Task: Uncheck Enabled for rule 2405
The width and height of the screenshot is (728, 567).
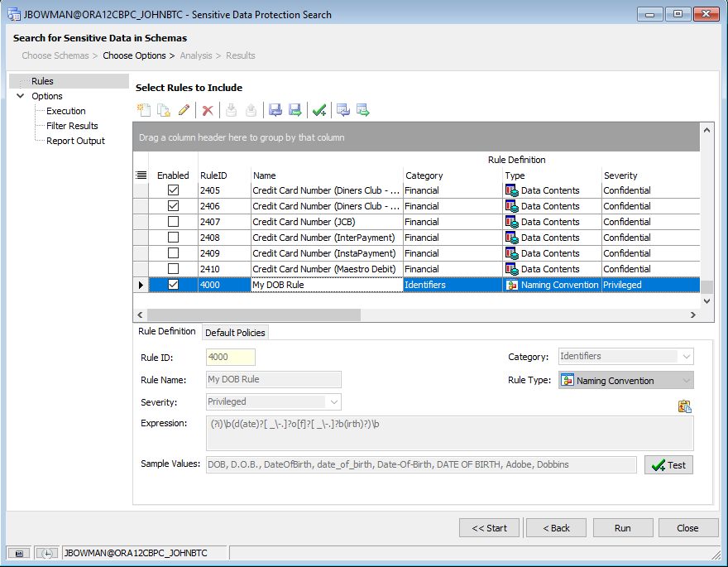Action: 173,190
